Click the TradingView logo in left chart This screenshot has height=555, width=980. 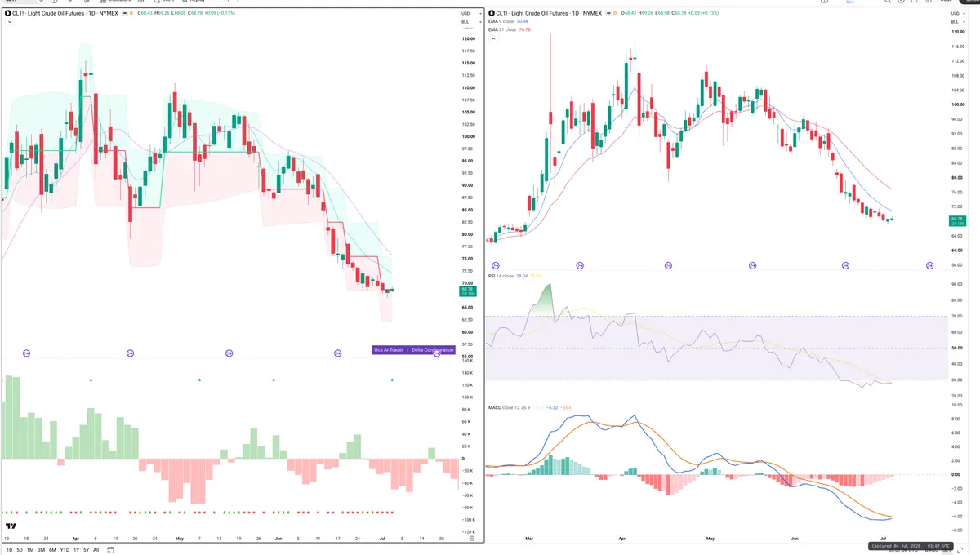pyautogui.click(x=11, y=526)
